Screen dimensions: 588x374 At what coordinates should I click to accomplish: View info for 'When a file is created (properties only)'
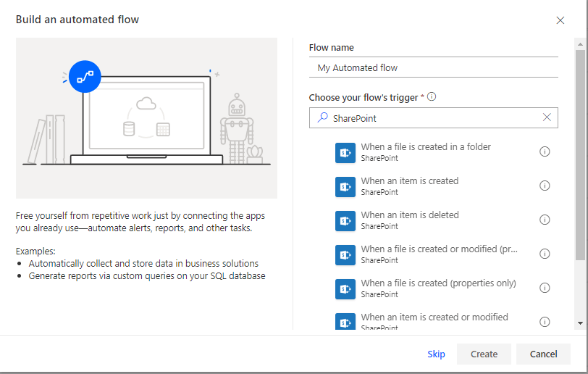click(x=545, y=288)
